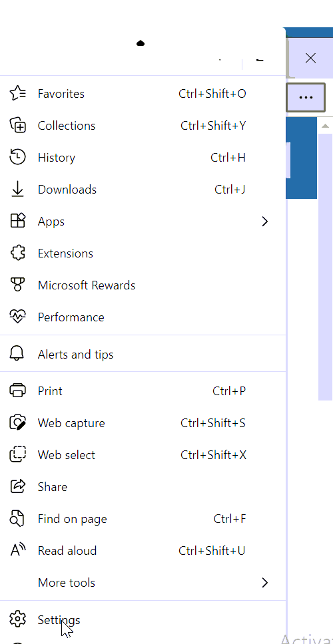Viewport: 333px width, 644px height.
Task: Click the scrollbar up arrow
Action: 325,126
